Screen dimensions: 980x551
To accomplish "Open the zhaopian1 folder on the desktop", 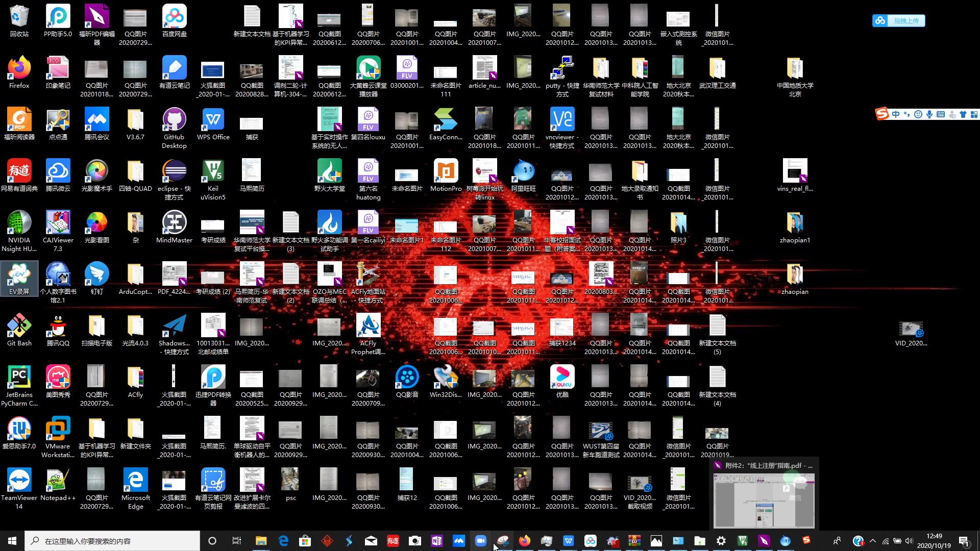I will (795, 227).
